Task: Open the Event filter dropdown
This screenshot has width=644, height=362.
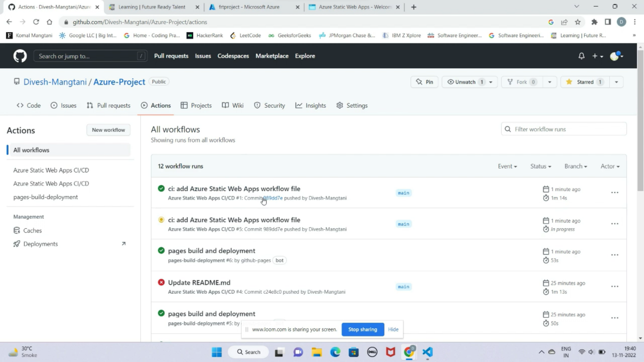Action: point(507,166)
